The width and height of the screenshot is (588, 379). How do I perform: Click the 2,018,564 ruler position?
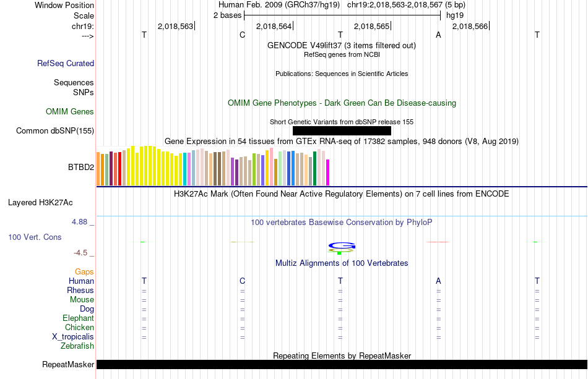tap(274, 26)
